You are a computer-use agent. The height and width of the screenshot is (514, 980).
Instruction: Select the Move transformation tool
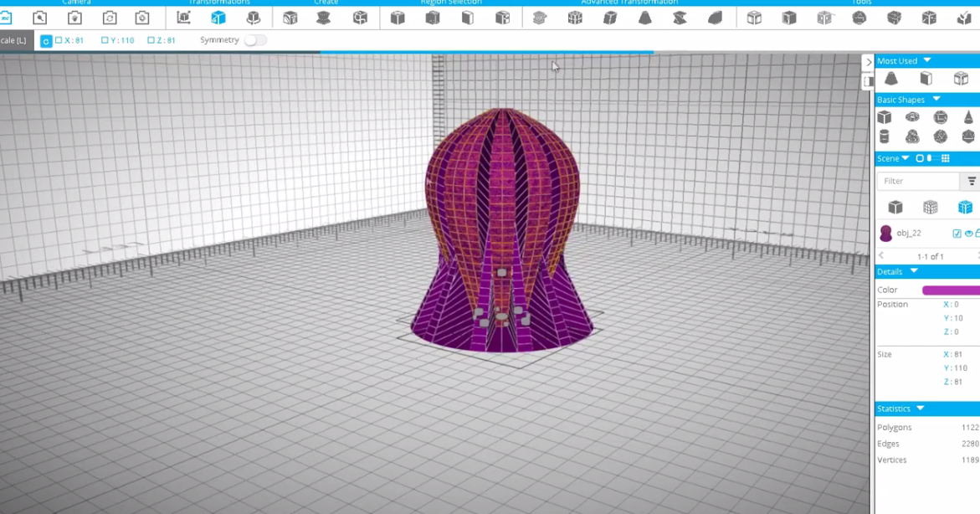pos(184,18)
